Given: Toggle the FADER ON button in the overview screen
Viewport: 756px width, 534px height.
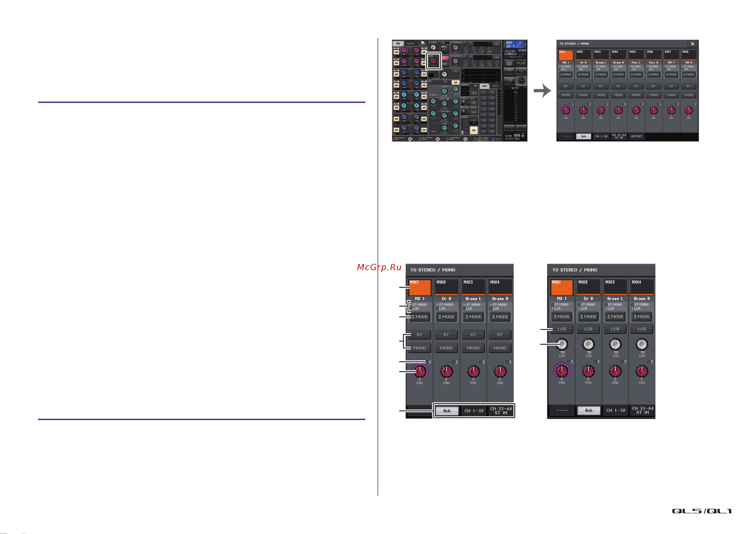Looking at the screenshot, I should [473, 130].
